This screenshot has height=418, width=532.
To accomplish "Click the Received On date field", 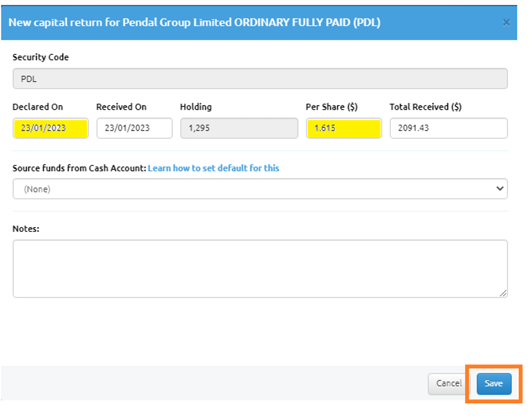I will click(134, 128).
